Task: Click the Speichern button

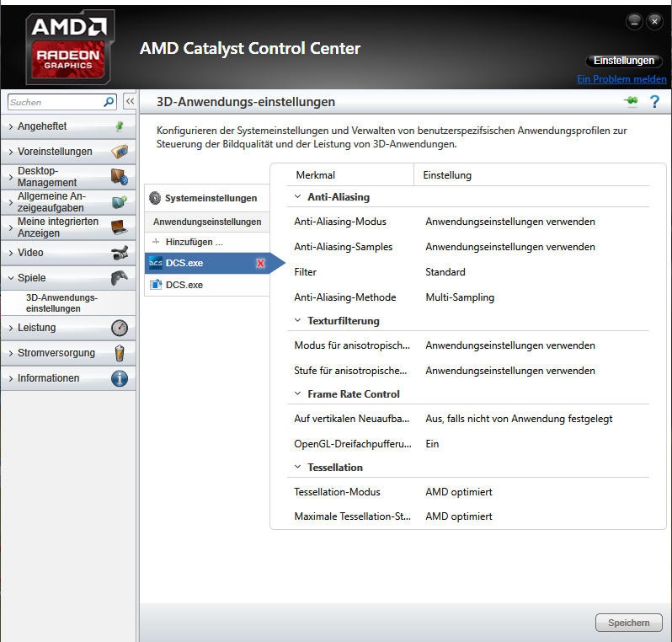Action: 629,623
